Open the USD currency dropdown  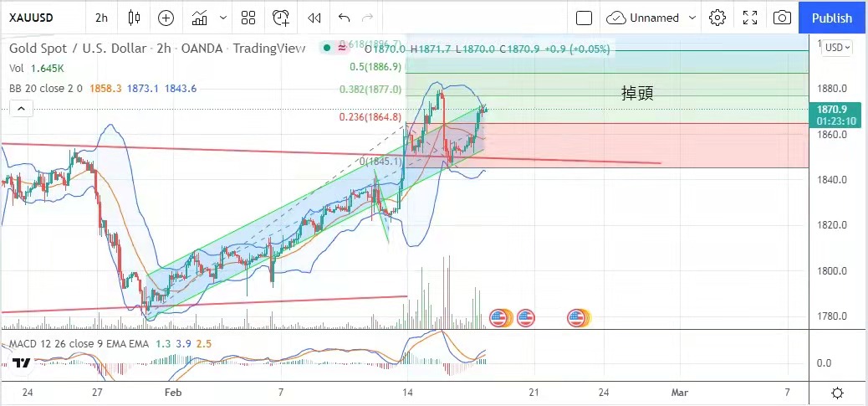pyautogui.click(x=837, y=48)
